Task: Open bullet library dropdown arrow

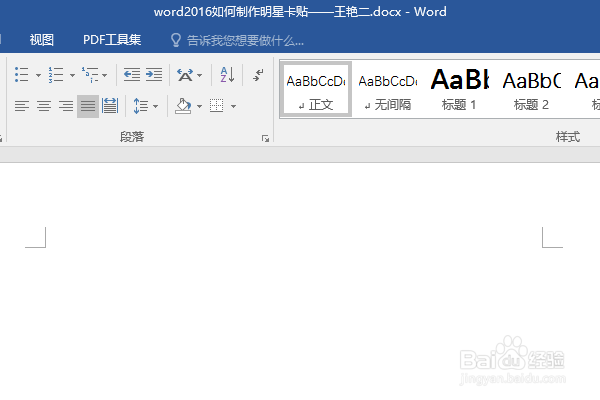Action: pos(38,75)
